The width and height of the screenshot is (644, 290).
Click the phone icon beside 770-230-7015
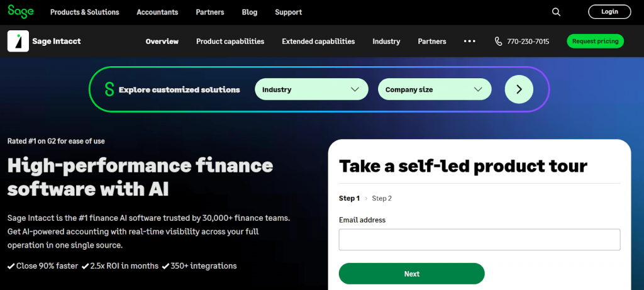tap(499, 42)
